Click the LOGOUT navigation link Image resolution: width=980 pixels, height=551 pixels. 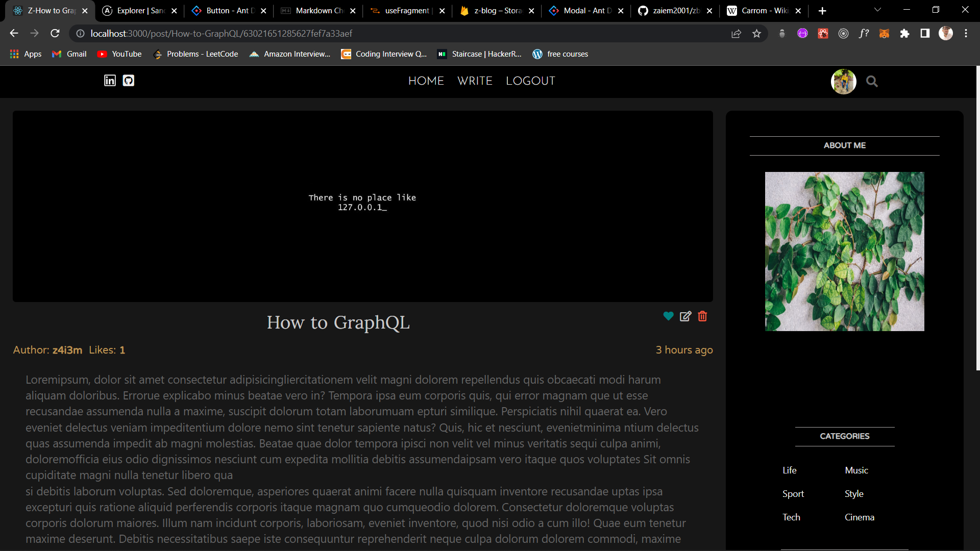click(530, 81)
